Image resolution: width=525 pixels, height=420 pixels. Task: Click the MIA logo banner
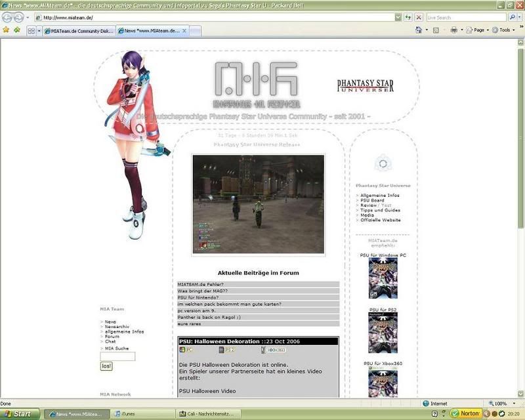[x=257, y=85]
